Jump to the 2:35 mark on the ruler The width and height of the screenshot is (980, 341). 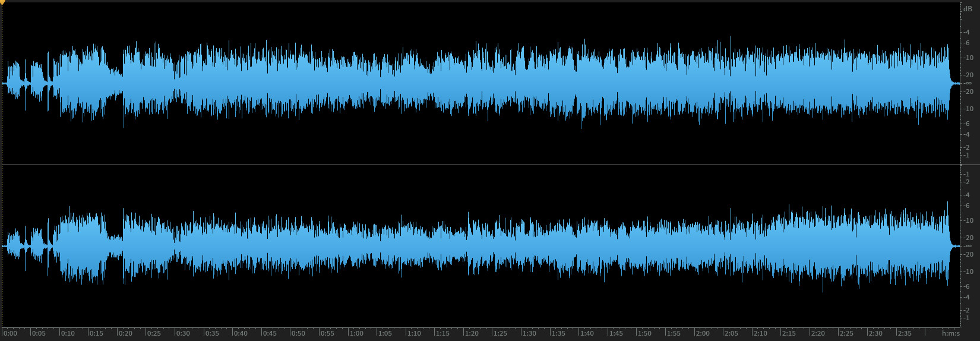(905, 333)
